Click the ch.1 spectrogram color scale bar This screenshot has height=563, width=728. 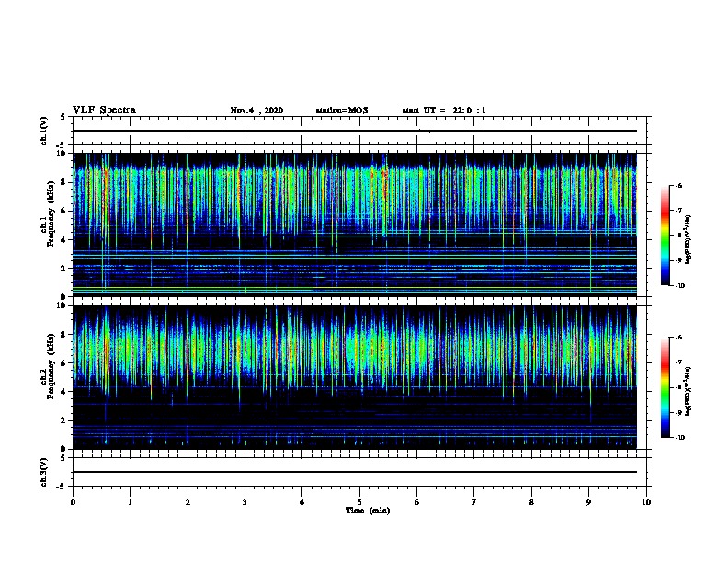(665, 236)
